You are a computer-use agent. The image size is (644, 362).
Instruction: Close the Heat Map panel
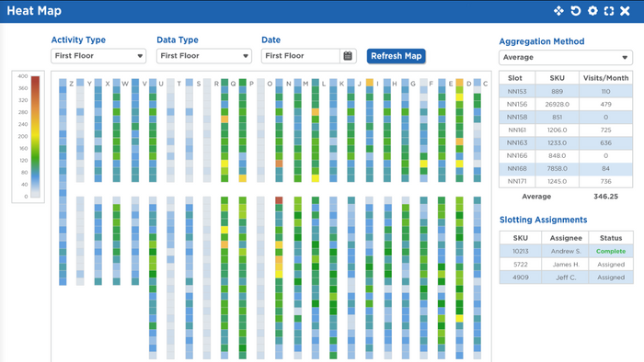[625, 11]
